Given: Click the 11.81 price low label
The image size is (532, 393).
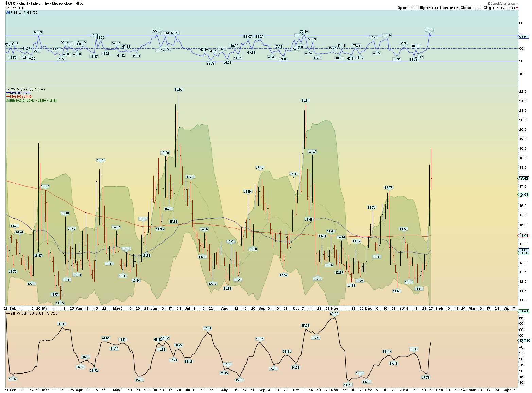Looking at the screenshot, I should [419, 289].
